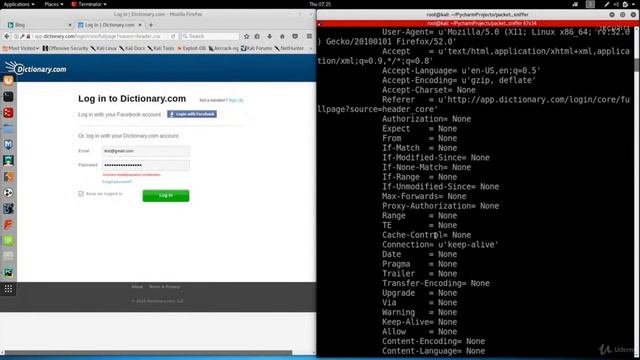This screenshot has width=640, height=360.
Task: Bookmark this page with the star icon
Action: click(x=247, y=36)
